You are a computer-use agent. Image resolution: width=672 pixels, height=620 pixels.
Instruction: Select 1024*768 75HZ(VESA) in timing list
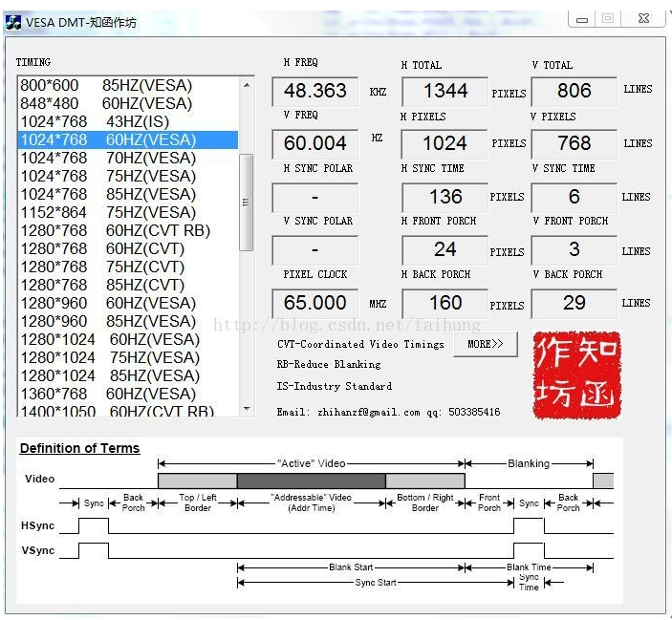point(108,176)
